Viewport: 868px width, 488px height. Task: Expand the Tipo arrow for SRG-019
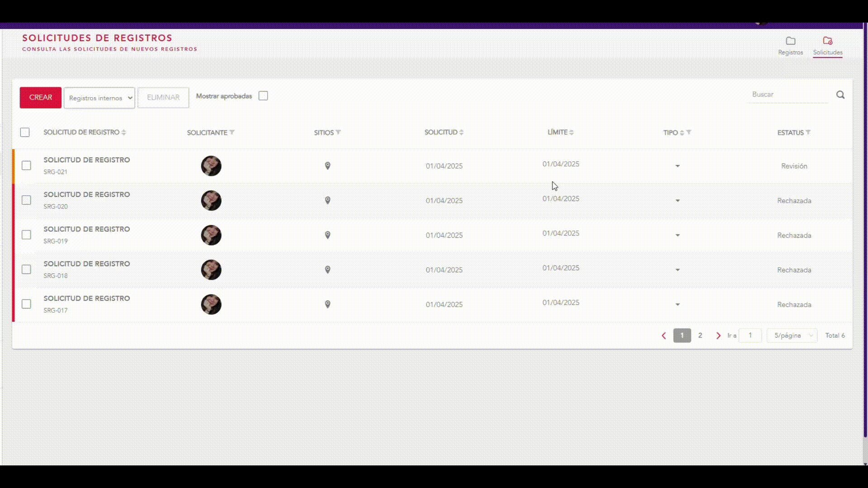(677, 235)
